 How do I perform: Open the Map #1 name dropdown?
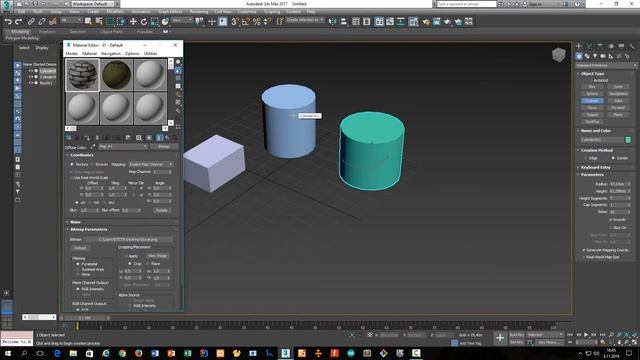pyautogui.click(x=123, y=147)
